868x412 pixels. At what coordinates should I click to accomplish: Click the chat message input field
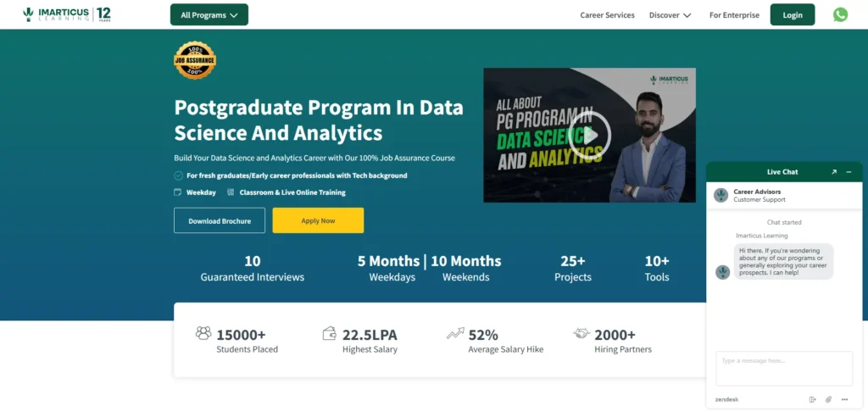tap(784, 369)
